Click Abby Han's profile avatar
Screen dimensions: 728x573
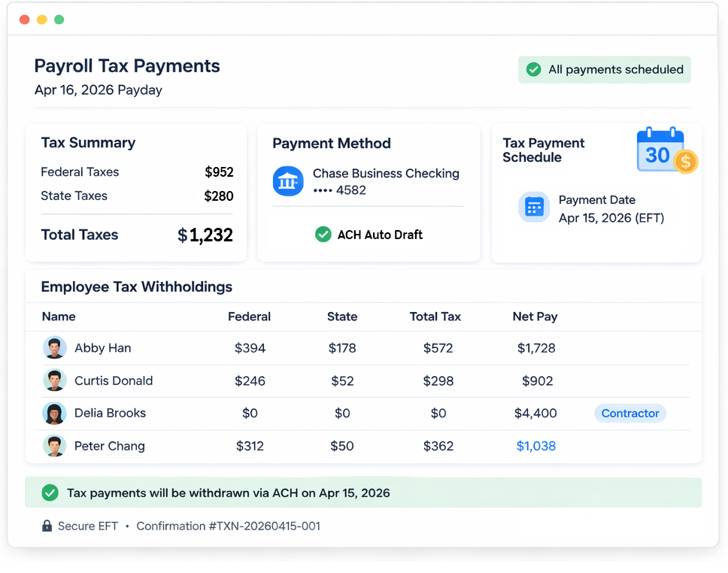54,347
